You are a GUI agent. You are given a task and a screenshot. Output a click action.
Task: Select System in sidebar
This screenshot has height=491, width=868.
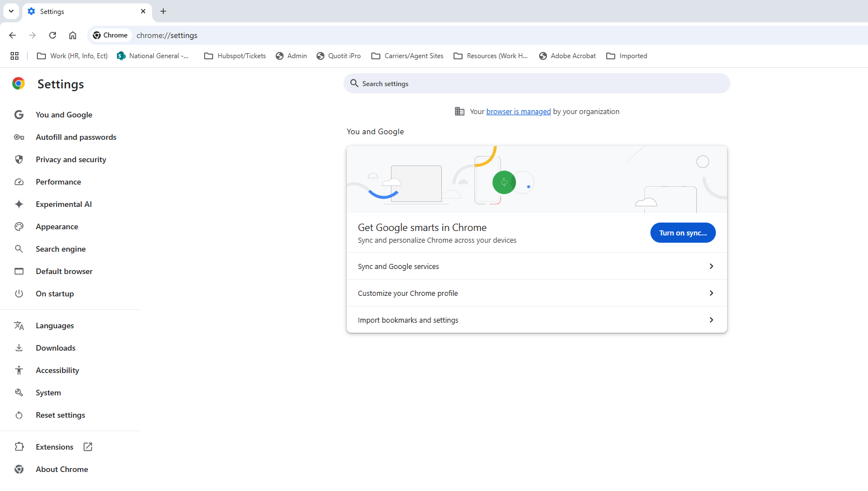click(x=49, y=393)
